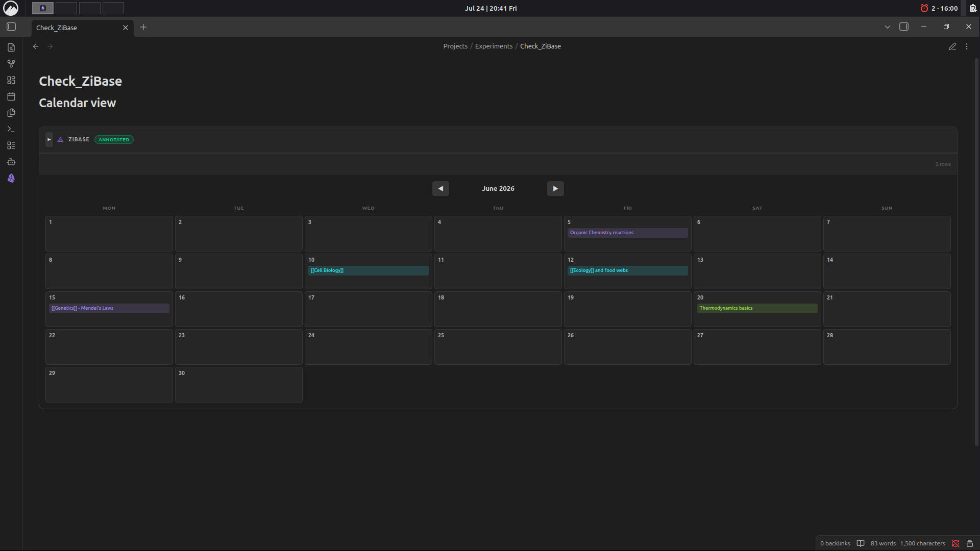
Task: Click the ZIBASE triangle logo icon
Action: coord(60,139)
